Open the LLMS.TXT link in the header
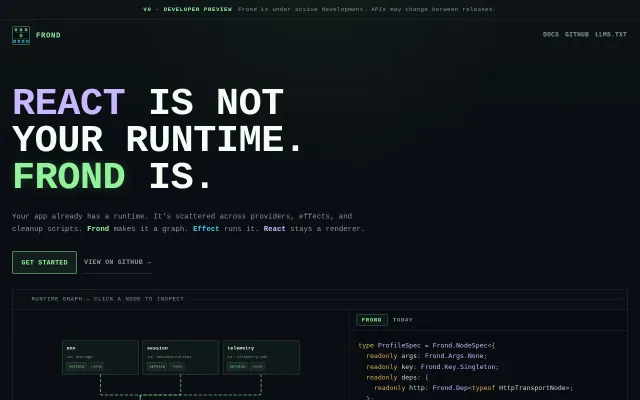The image size is (640, 400). pos(611,35)
